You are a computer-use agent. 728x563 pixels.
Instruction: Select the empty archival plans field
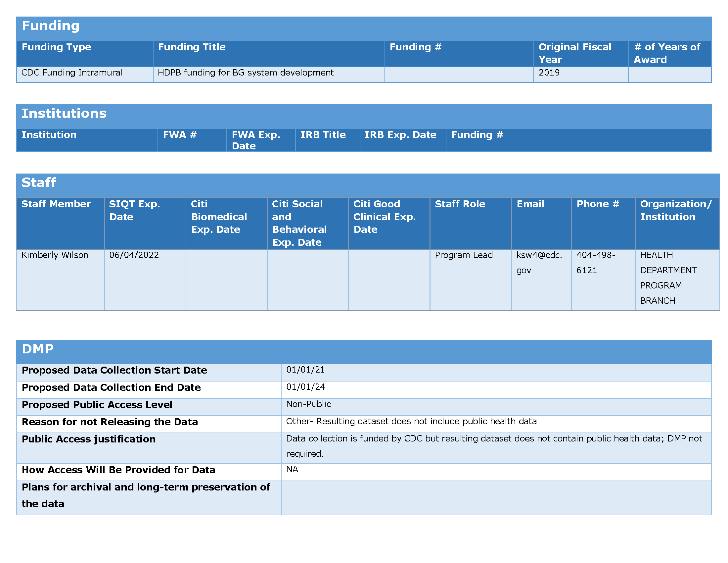[x=496, y=498]
